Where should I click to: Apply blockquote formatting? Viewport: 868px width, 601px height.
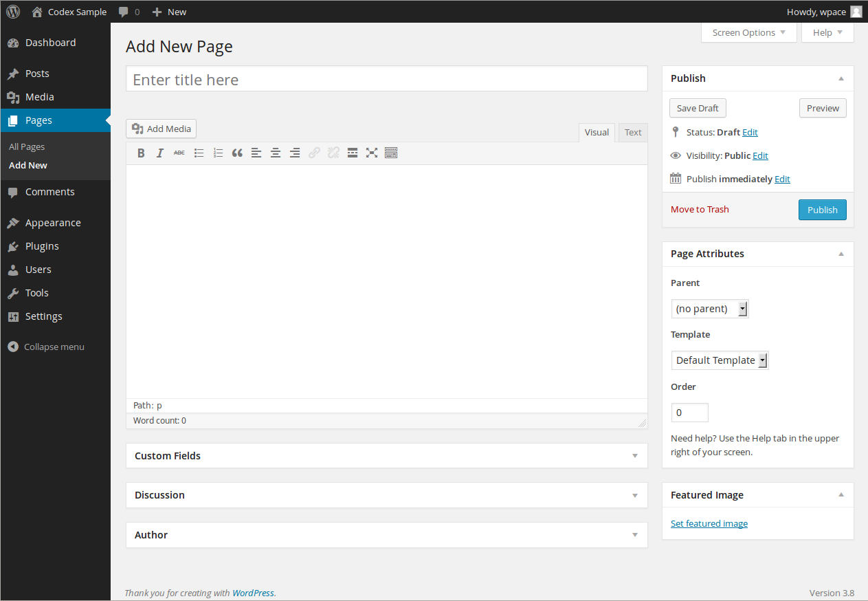point(237,153)
